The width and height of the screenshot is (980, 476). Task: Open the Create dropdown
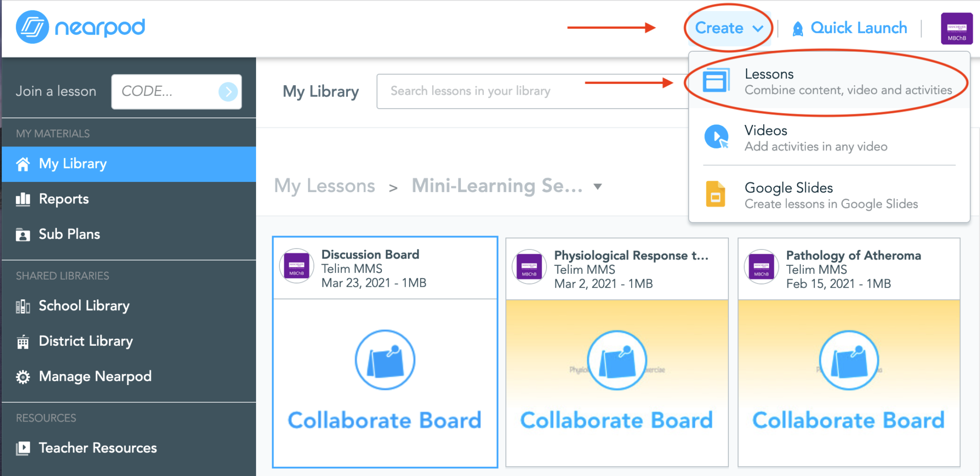pyautogui.click(x=727, y=28)
